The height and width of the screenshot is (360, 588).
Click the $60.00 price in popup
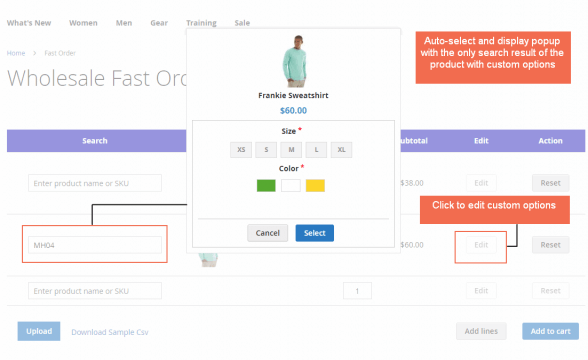293,111
